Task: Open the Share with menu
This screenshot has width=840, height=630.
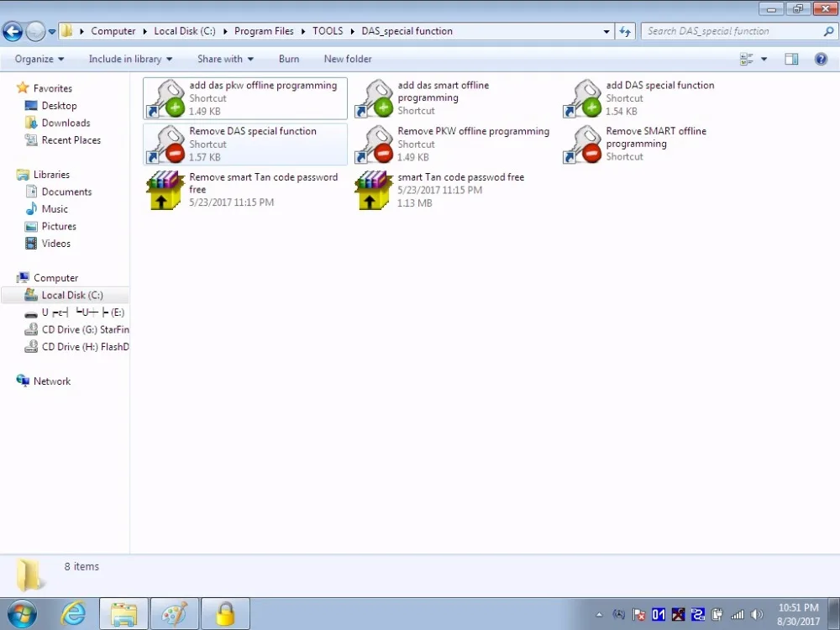Action: [x=225, y=59]
